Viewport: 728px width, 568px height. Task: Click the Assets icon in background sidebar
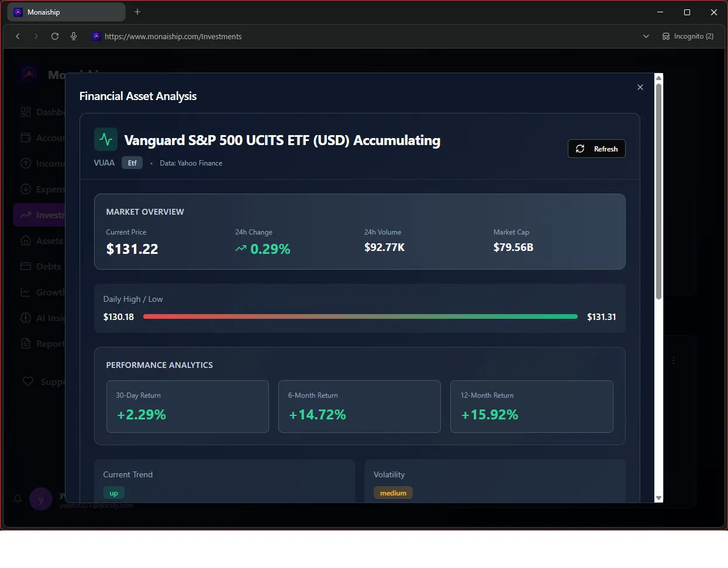pos(26,240)
